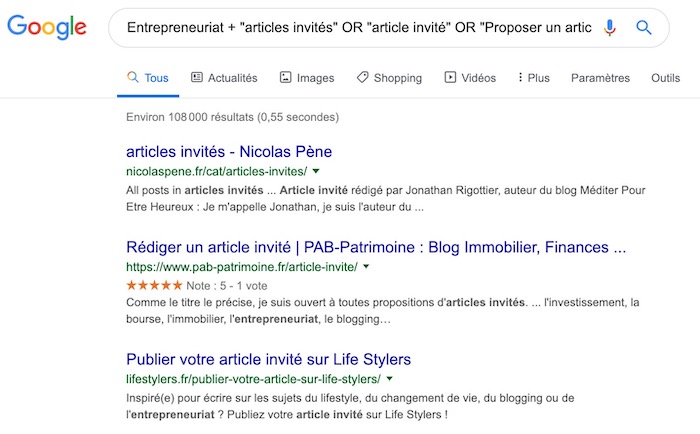The image size is (700, 434).
Task: Click the blue search magnifier icon
Action: tap(644, 28)
